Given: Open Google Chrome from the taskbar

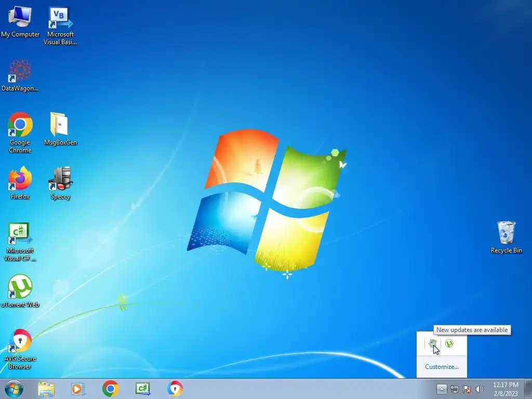Looking at the screenshot, I should [x=110, y=389].
